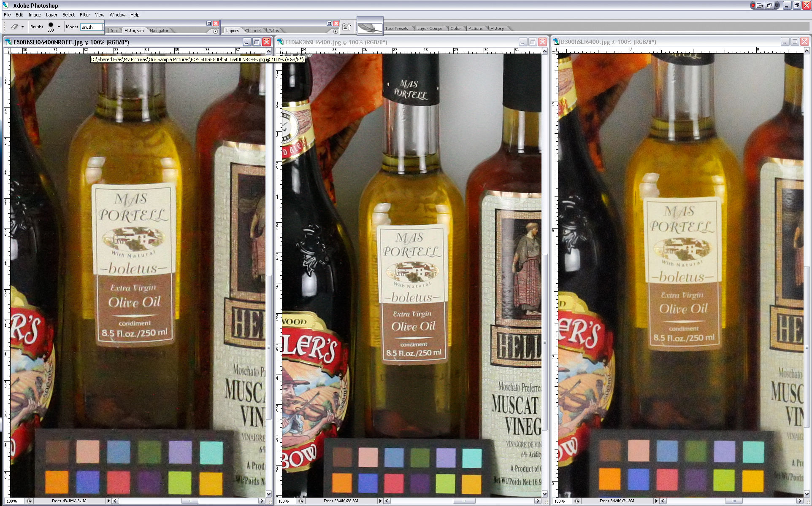This screenshot has width=812, height=506.
Task: Click horizontal scrollbar thumb in E1DMK3 window
Action: pos(463,501)
